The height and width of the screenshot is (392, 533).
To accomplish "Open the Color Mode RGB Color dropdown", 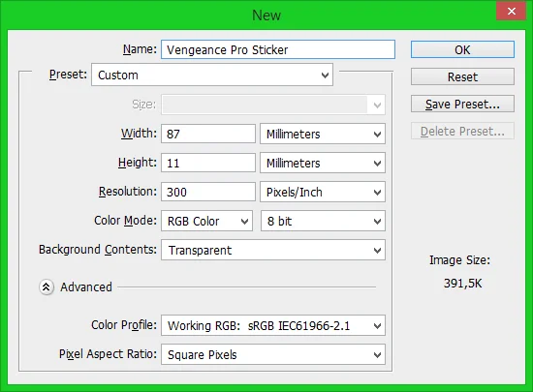I will coord(206,221).
